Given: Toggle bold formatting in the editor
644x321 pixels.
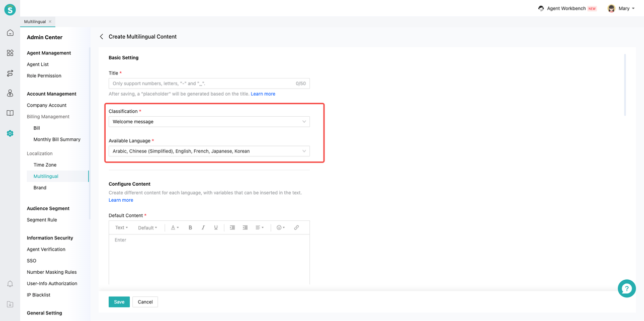Looking at the screenshot, I should 190,227.
